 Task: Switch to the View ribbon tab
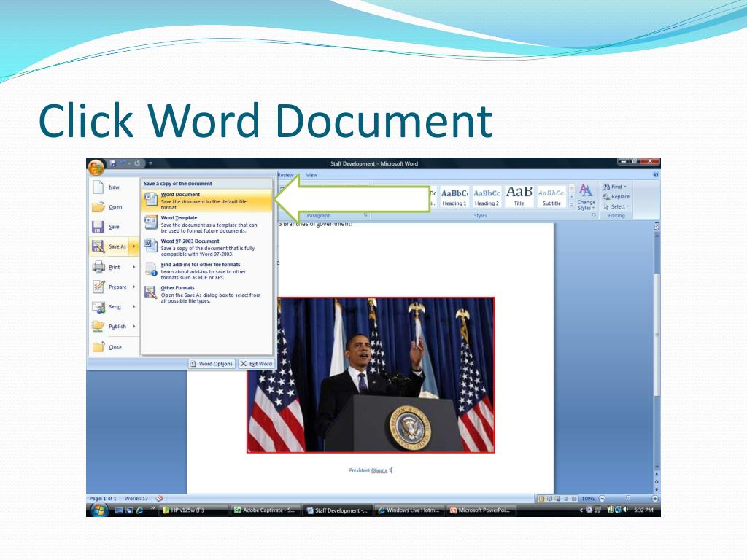tap(311, 175)
